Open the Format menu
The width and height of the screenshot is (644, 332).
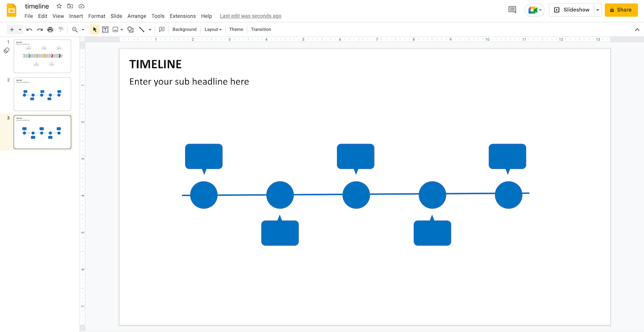[97, 16]
